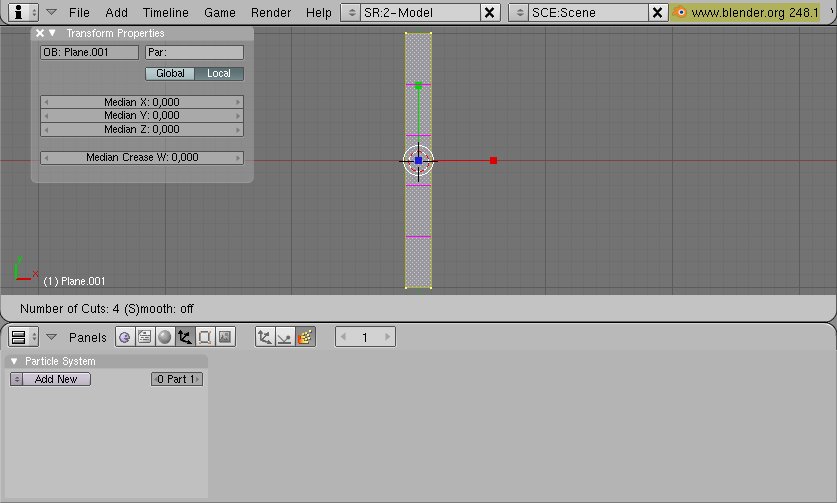This screenshot has height=503, width=837.
Task: Increase the current frame number
Action: pyautogui.click(x=388, y=337)
